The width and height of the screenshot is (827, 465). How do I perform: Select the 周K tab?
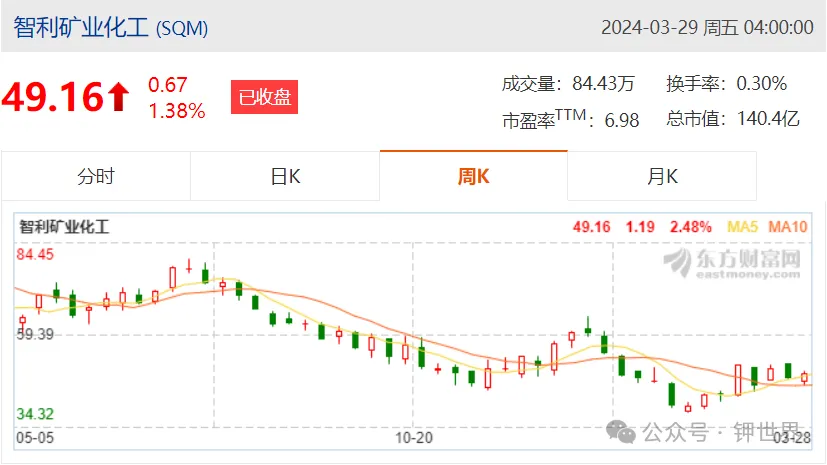[474, 176]
